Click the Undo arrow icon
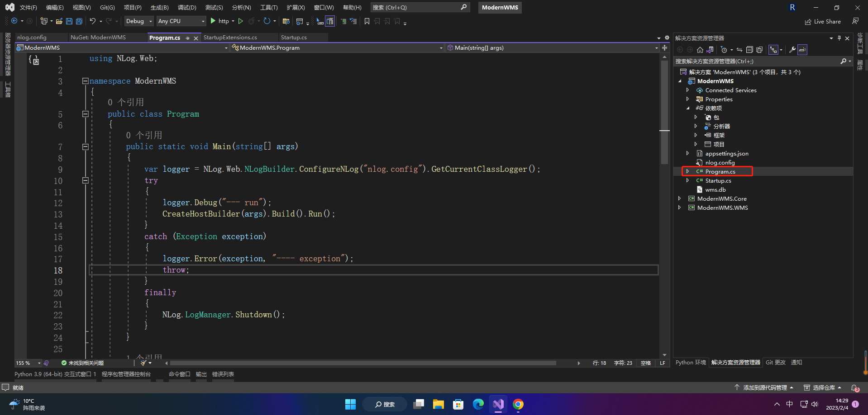Screen dimensions: 868x415 (93, 21)
